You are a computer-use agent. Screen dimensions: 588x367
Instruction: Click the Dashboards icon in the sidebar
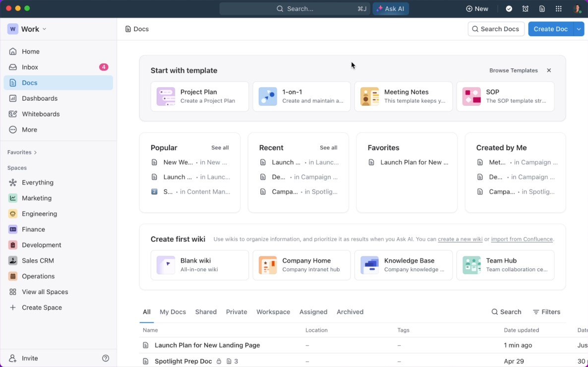pos(14,98)
